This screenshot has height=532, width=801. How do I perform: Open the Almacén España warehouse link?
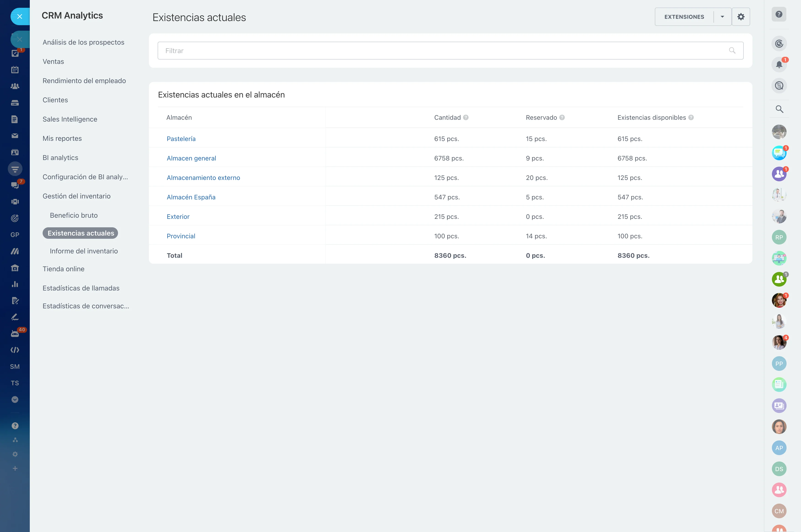191,197
